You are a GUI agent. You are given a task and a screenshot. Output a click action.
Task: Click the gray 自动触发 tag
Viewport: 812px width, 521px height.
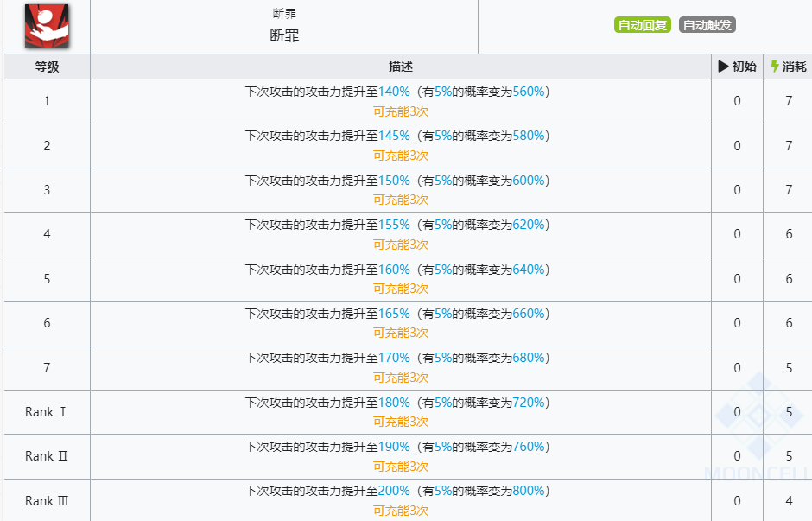707,25
